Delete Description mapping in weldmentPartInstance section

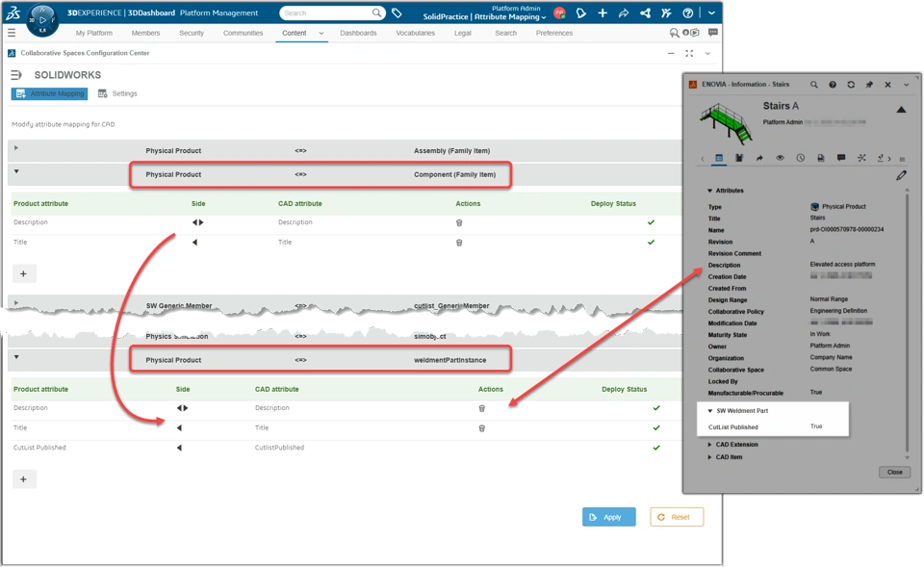(x=481, y=408)
